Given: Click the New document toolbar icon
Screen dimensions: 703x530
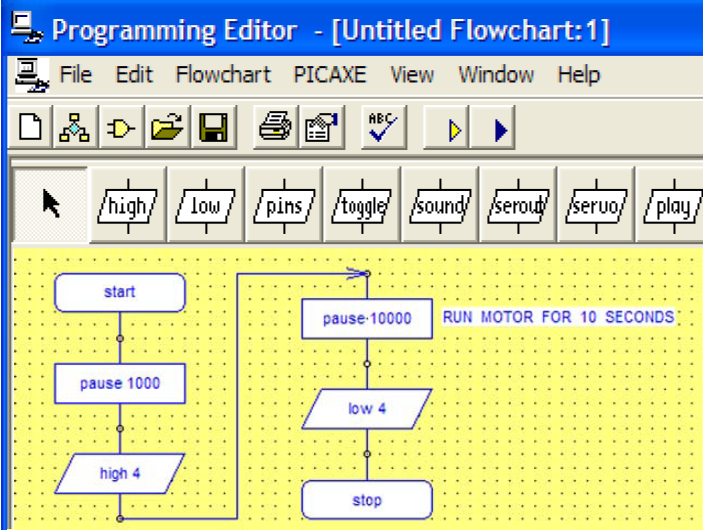Looking at the screenshot, I should pyautogui.click(x=30, y=127).
